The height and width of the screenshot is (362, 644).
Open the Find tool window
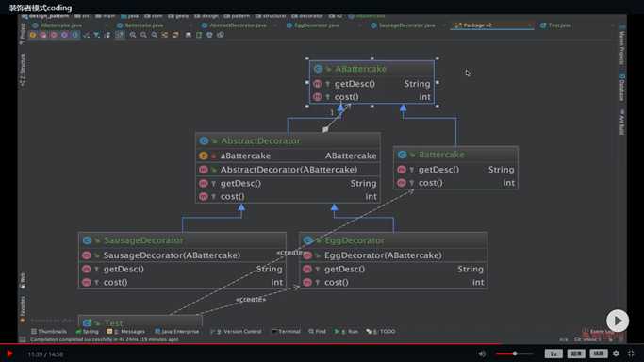tap(317, 331)
